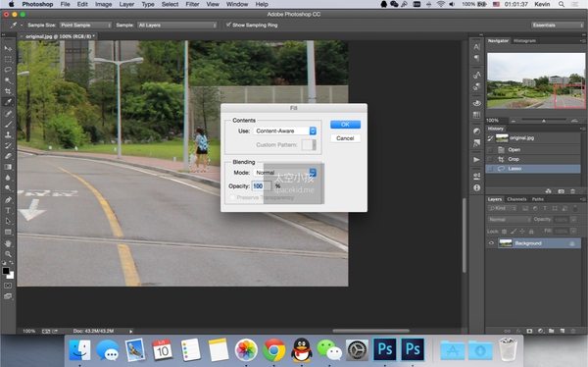Confirm the Fill dialog with OK

(345, 125)
